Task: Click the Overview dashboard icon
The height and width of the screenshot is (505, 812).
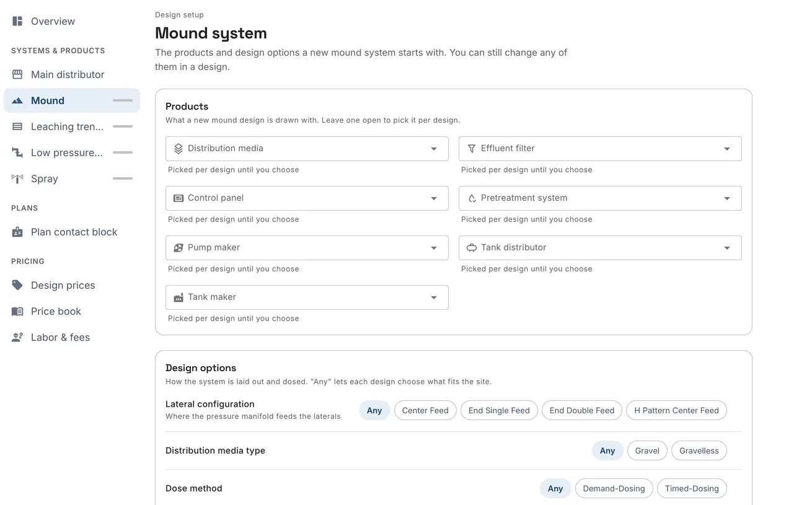Action: pyautogui.click(x=17, y=21)
